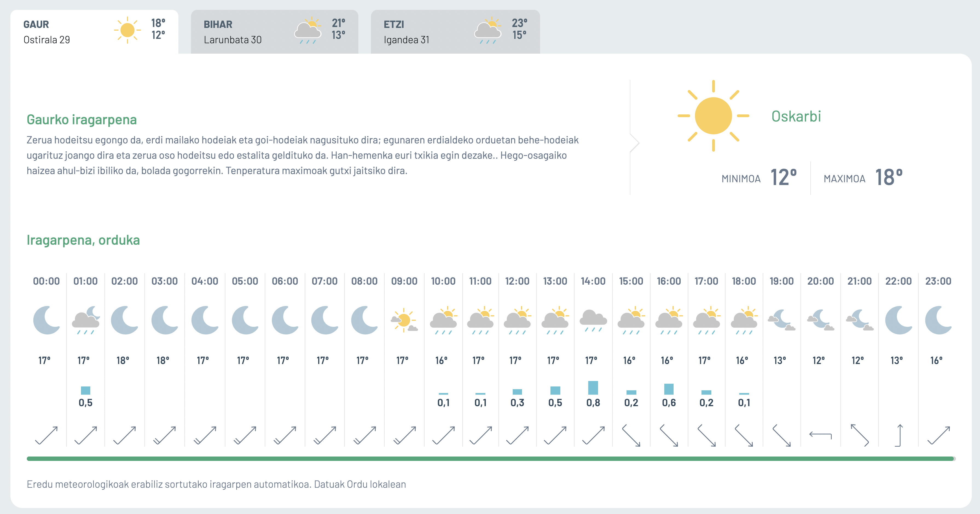
Task: Click the large Oskarbi sun icon
Action: pyautogui.click(x=713, y=116)
